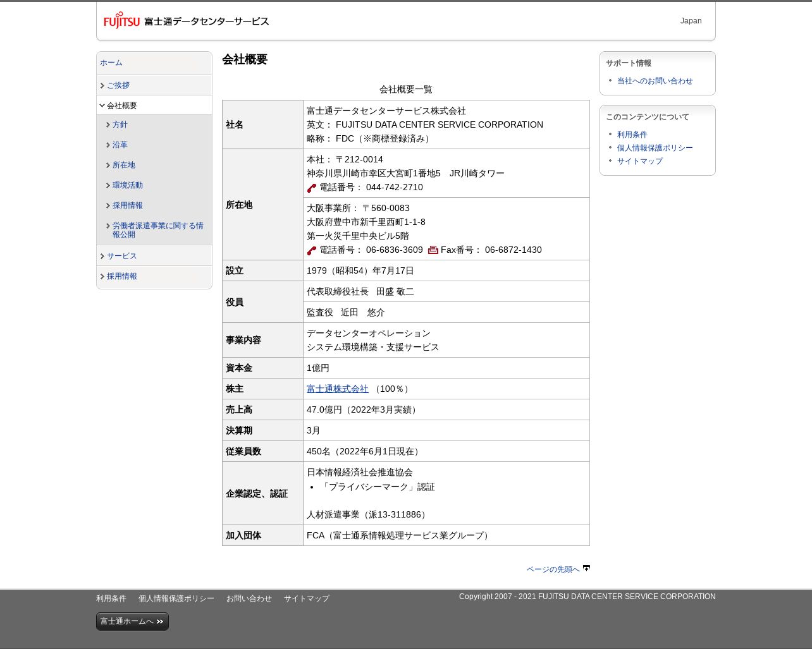Click footer 個人情報保護ポリシー link
The width and height of the screenshot is (812, 649).
(x=176, y=598)
